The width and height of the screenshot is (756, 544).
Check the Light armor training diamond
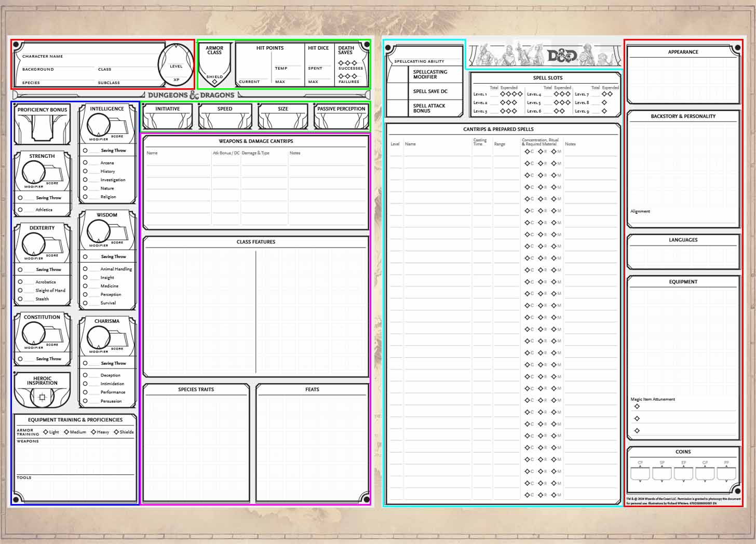[46, 432]
